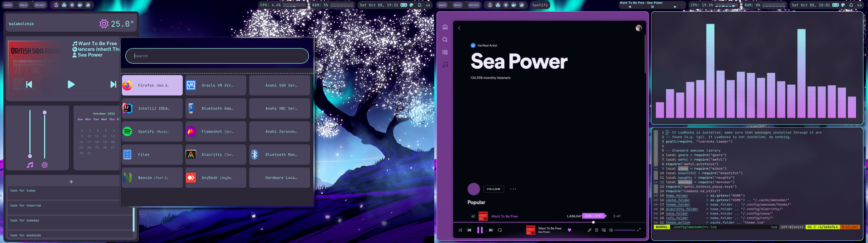Choose the Firefox entry in the launcher
The height and width of the screenshot is (243, 868).
(x=152, y=86)
